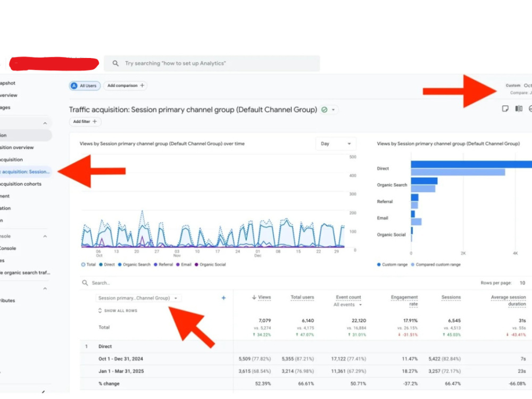This screenshot has width=532, height=399.
Task: Click the Direct row label in table
Action: 105,347
